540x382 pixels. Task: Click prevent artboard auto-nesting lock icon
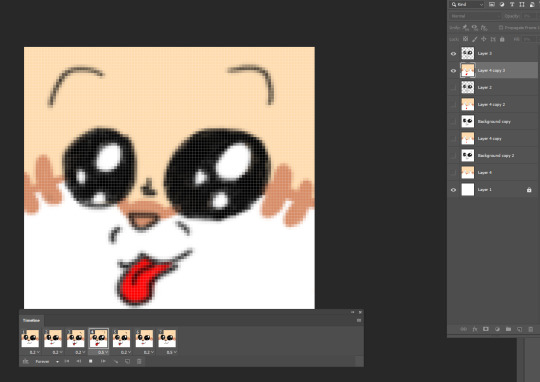coord(493,39)
